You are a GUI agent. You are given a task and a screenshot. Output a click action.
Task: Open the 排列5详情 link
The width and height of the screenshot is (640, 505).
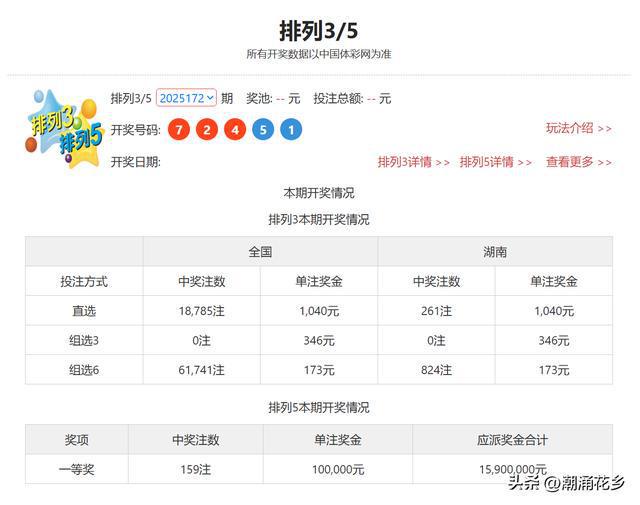496,162
